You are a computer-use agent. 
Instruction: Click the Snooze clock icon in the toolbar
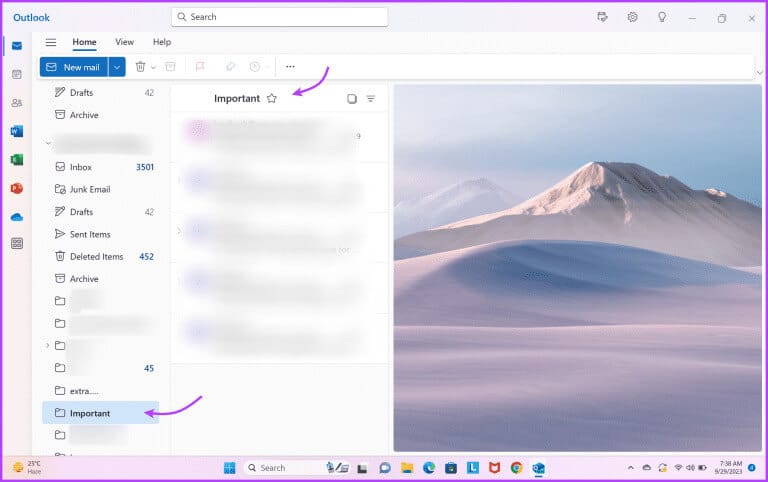tap(255, 67)
